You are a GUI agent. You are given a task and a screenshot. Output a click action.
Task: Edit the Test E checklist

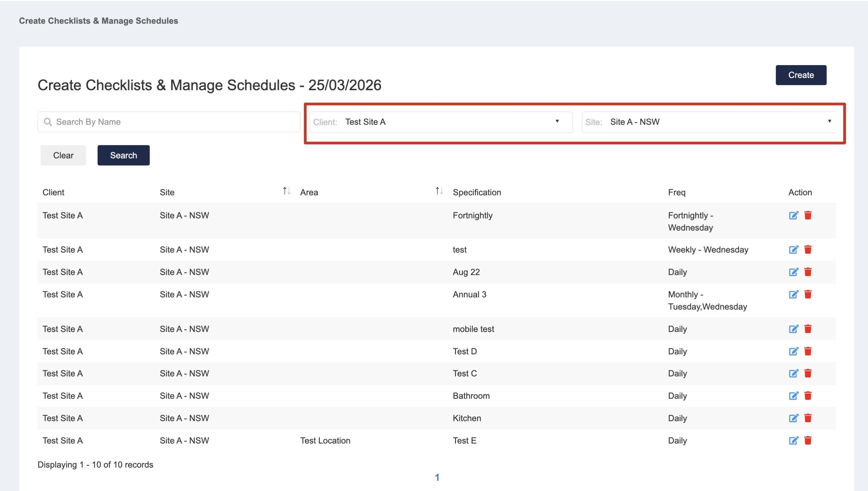(x=793, y=441)
